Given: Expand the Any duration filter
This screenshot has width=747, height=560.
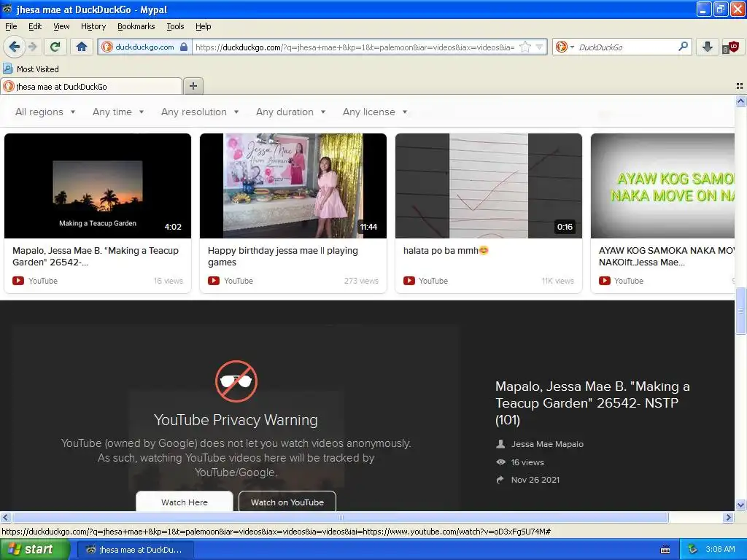Looking at the screenshot, I should 290,112.
